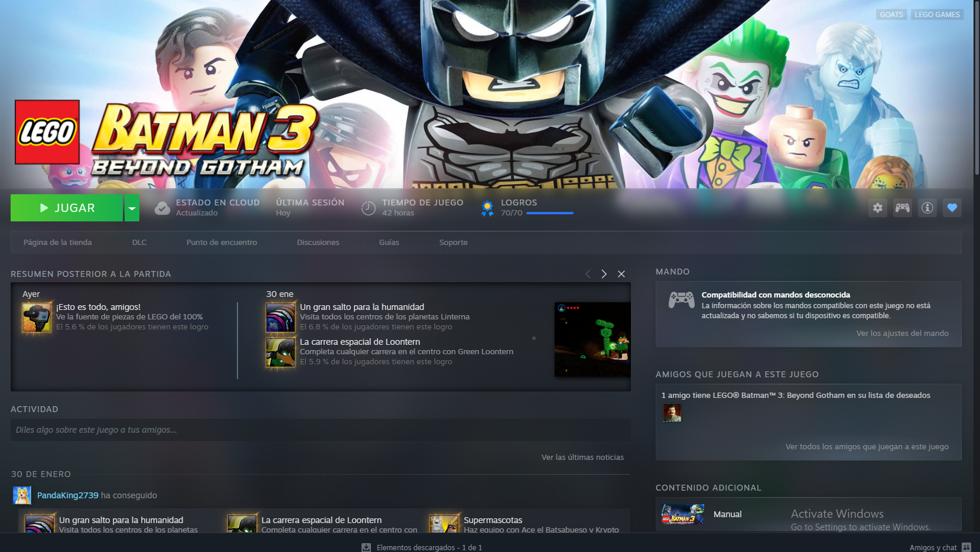Image resolution: width=980 pixels, height=552 pixels.
Task: Show game info icon
Action: click(927, 208)
